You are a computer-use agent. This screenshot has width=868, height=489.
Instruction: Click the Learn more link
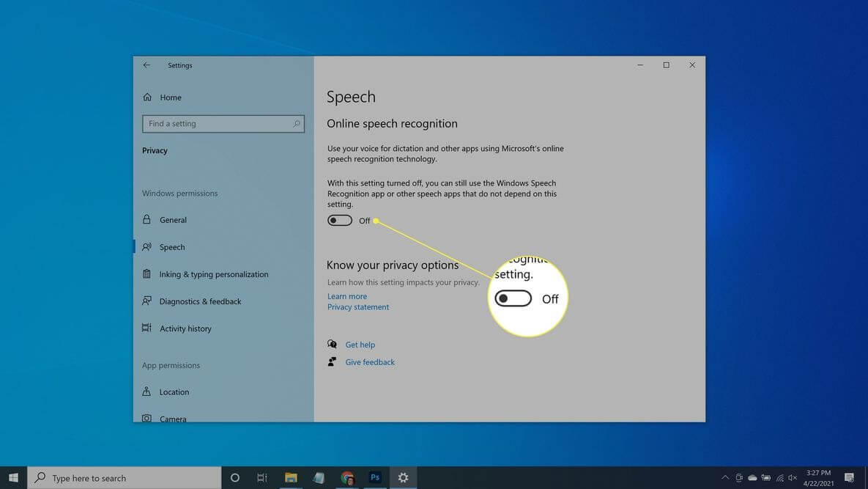point(346,296)
